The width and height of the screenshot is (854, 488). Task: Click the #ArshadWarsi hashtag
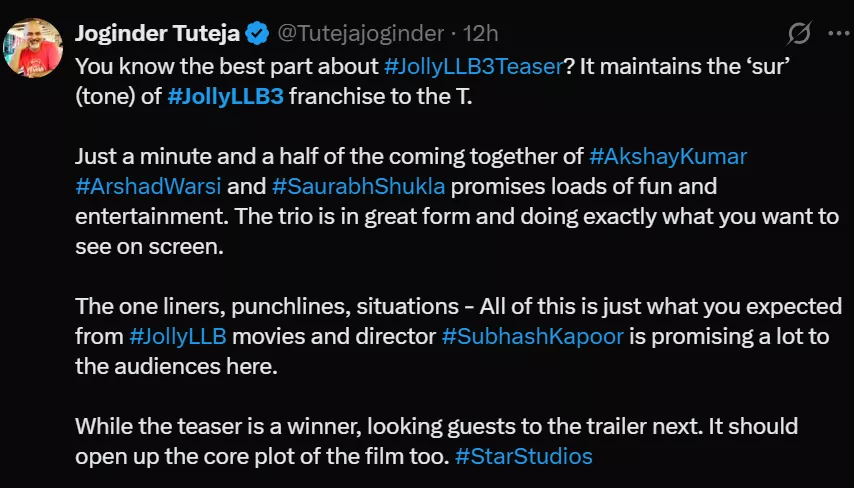(146, 186)
